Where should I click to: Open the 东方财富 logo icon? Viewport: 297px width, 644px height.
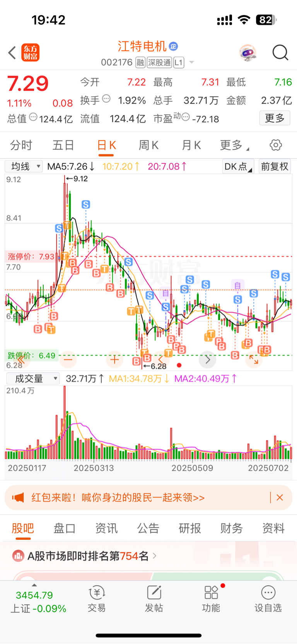point(30,53)
